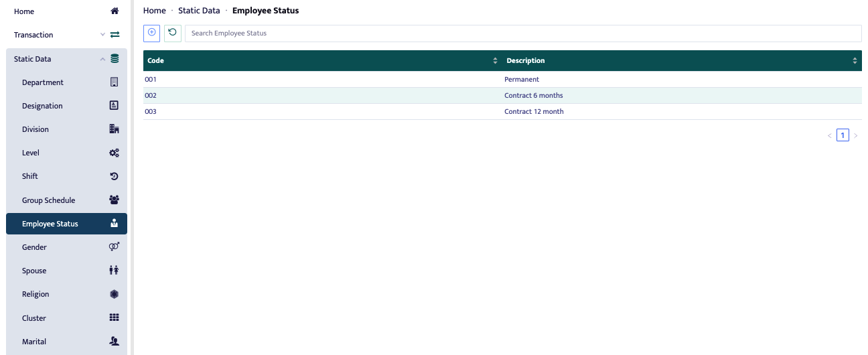The height and width of the screenshot is (355, 868).
Task: Click the Home house icon in sidebar
Action: coord(115,11)
